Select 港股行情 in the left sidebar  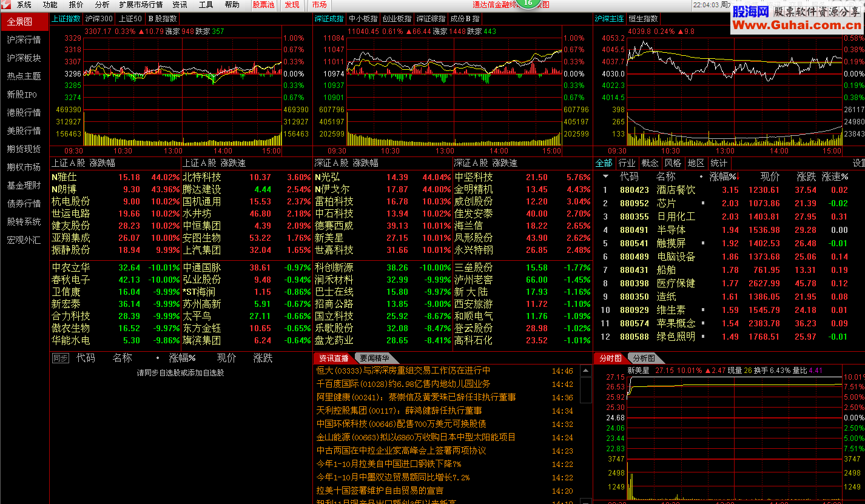[24, 113]
